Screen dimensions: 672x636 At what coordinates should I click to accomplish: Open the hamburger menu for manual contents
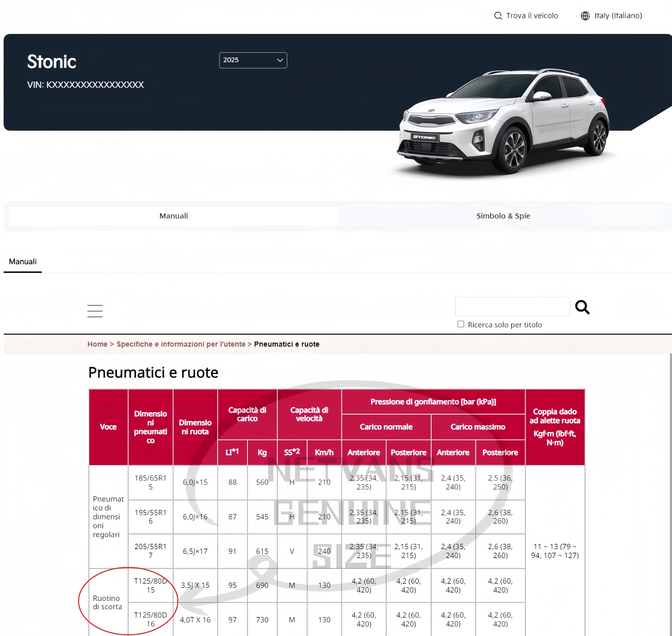point(95,311)
